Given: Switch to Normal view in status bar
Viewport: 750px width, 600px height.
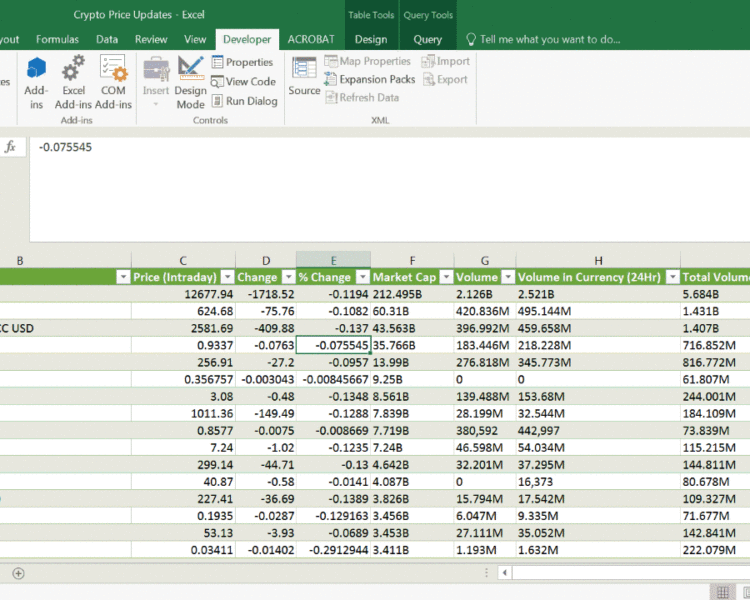Looking at the screenshot, I should [x=723, y=592].
